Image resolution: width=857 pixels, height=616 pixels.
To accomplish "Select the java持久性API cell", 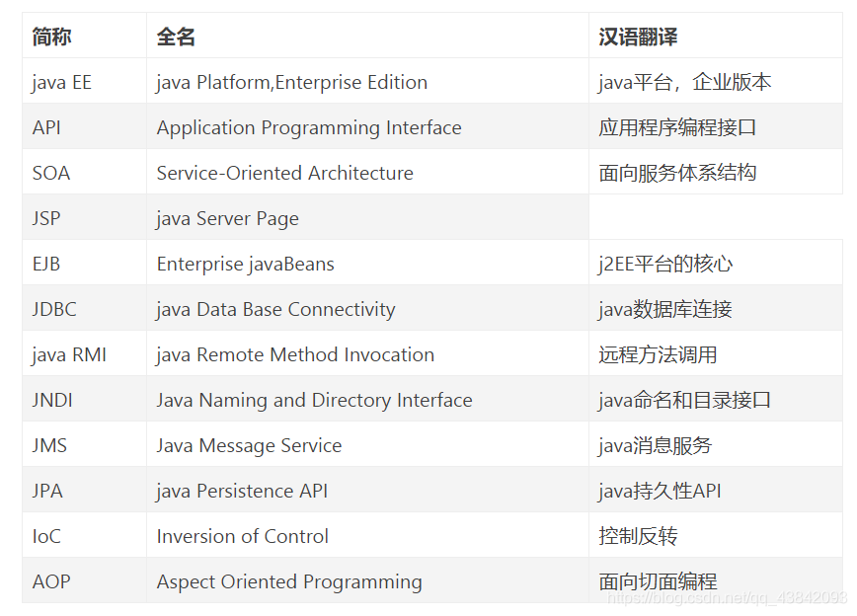I will click(x=716, y=490).
